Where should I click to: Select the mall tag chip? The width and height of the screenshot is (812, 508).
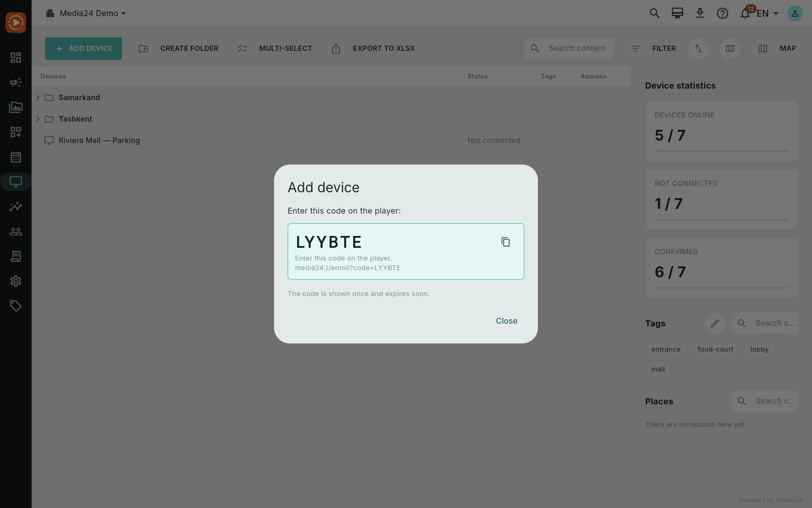658,369
